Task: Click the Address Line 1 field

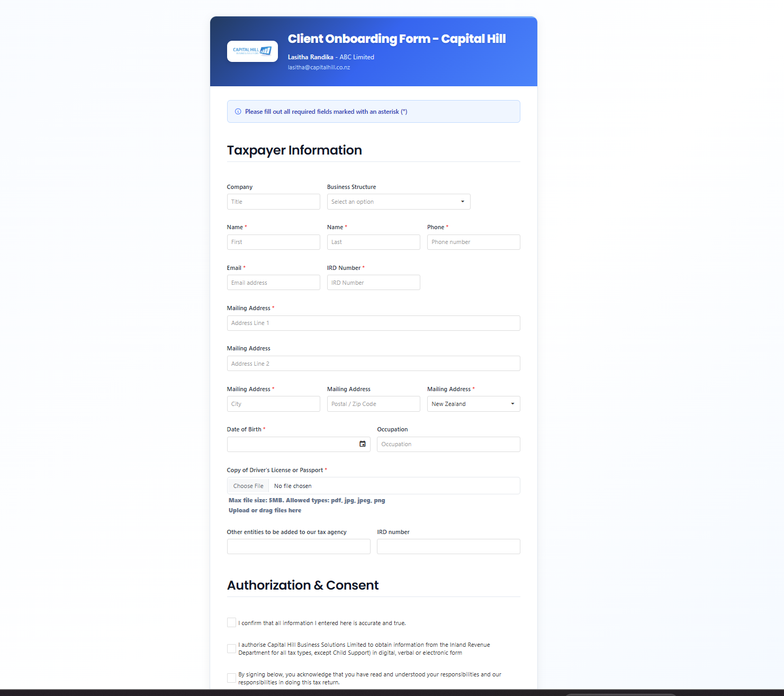Action: pos(374,323)
